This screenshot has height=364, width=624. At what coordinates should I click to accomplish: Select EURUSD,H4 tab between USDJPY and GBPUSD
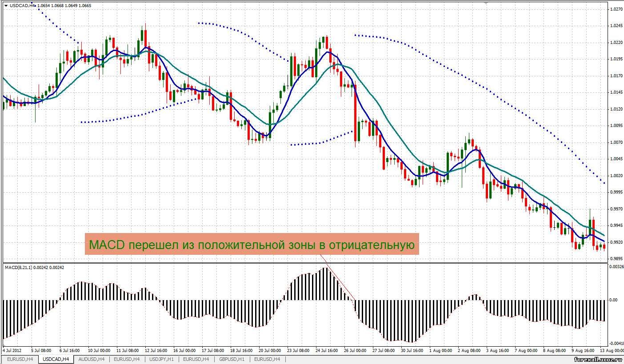196,359
